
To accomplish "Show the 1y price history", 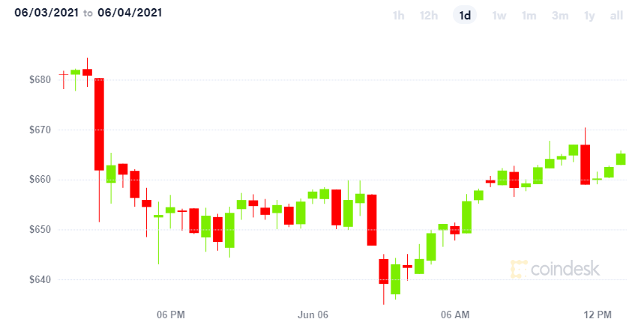I will click(x=589, y=16).
